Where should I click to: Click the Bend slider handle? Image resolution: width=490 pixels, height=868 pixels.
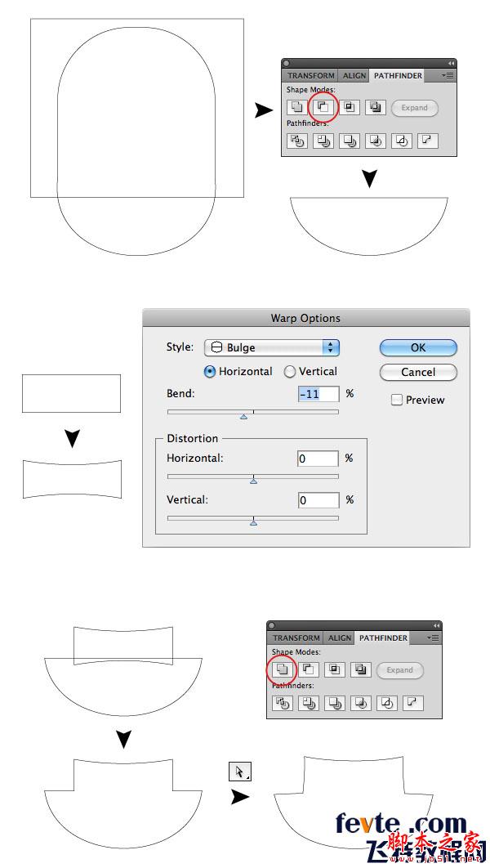[244, 416]
